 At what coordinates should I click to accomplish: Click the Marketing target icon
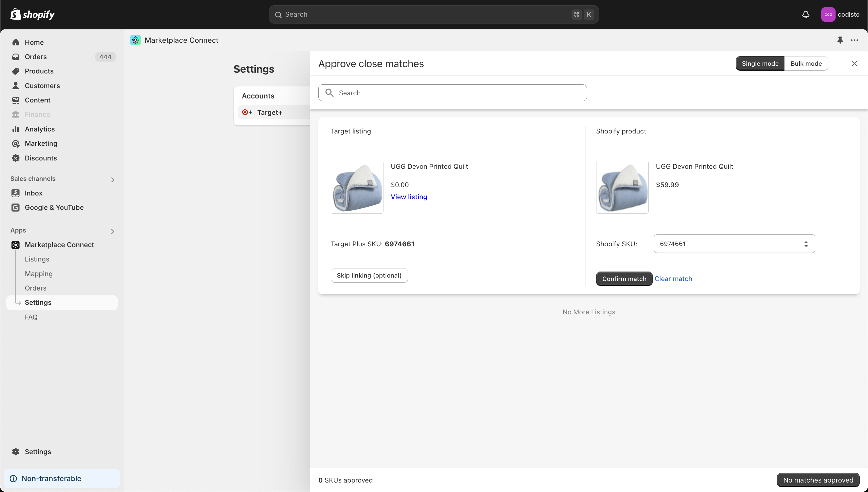tap(15, 144)
